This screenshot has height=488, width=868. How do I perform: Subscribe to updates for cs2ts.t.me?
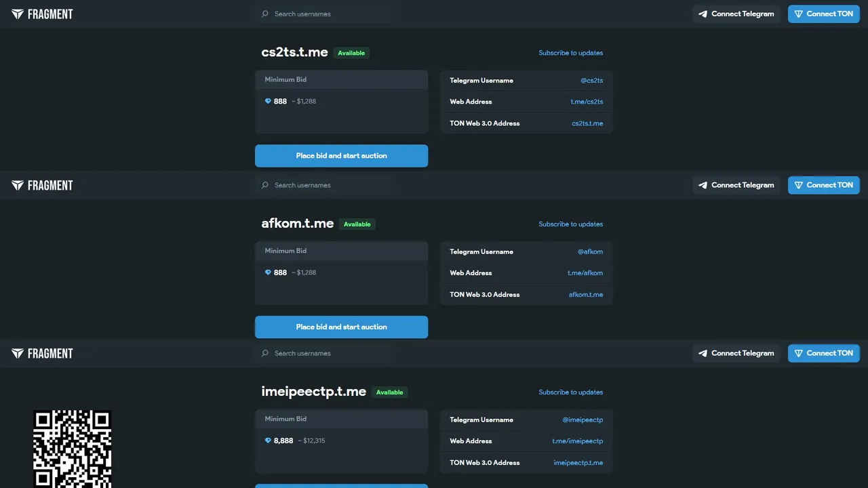point(571,53)
